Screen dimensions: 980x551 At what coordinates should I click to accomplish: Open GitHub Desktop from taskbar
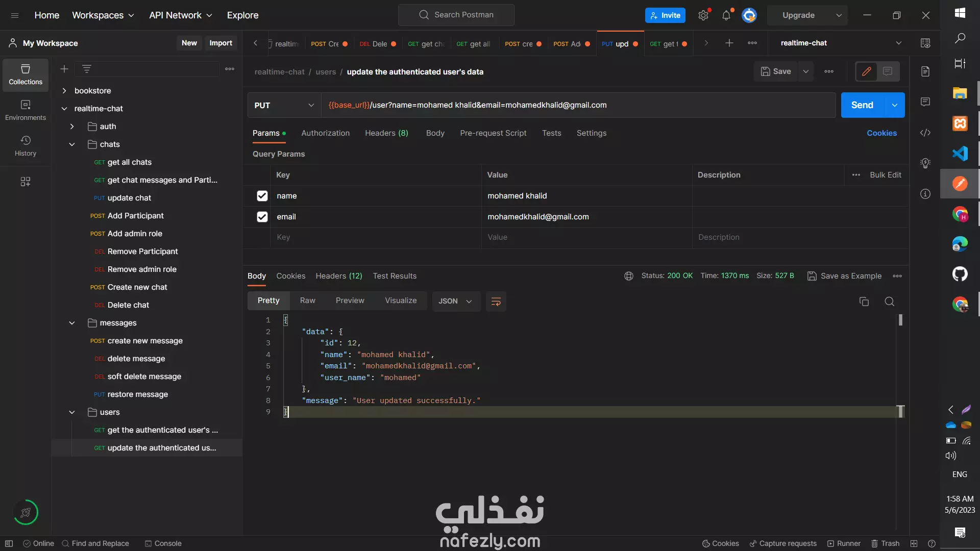pyautogui.click(x=960, y=274)
